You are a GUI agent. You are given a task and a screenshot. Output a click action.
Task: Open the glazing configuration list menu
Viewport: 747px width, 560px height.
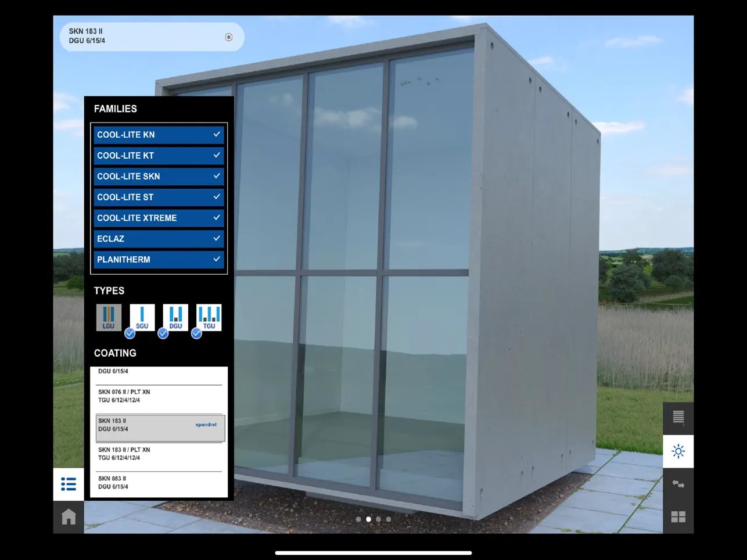(68, 484)
